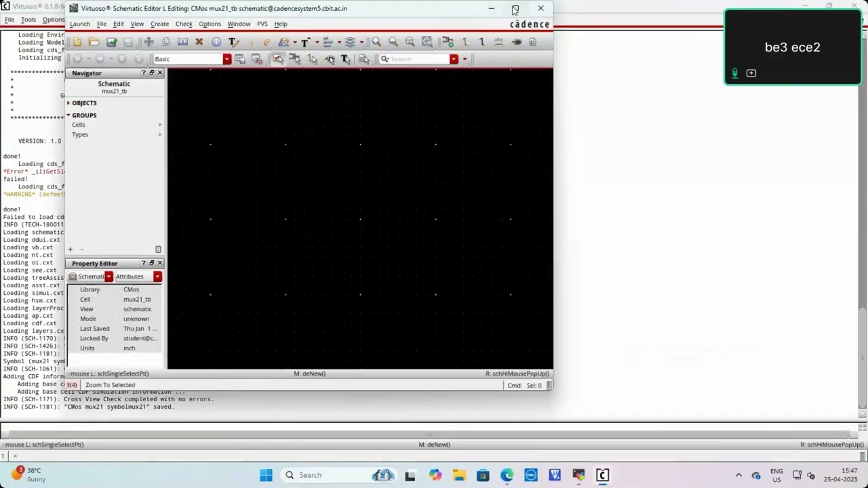Click the New file toolbar icon

pos(77,42)
